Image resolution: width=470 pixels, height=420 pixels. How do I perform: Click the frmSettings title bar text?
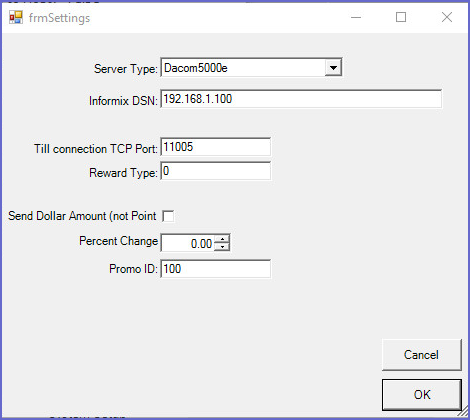59,18
